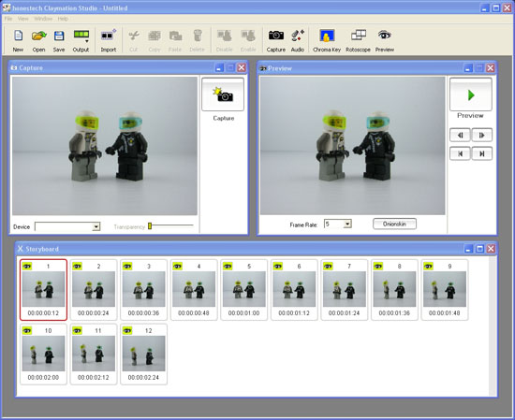Viewport: 515px width, 420px height.
Task: Open the Window menu
Action: pyautogui.click(x=43, y=19)
